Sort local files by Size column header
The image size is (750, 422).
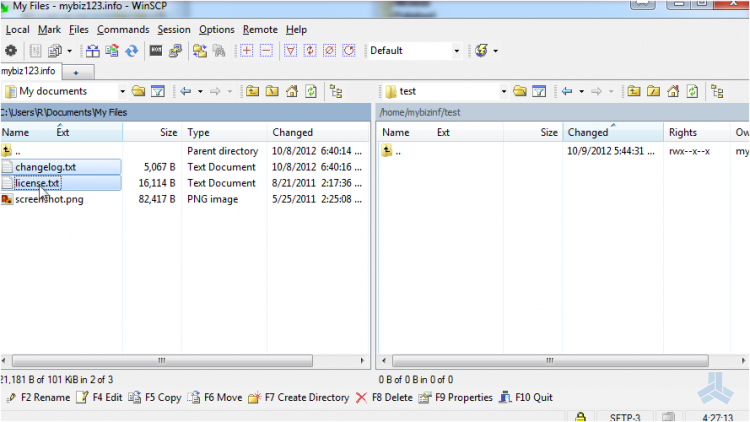152,133
